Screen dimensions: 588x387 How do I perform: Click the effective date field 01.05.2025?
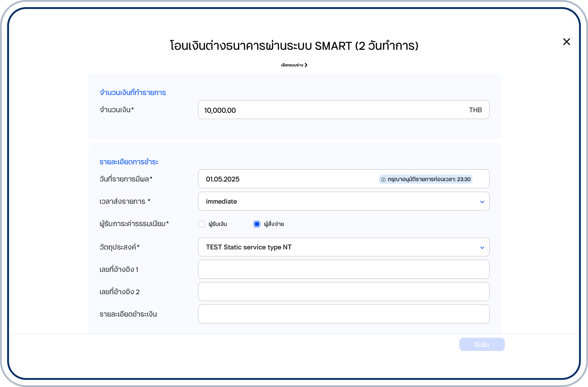click(285, 179)
